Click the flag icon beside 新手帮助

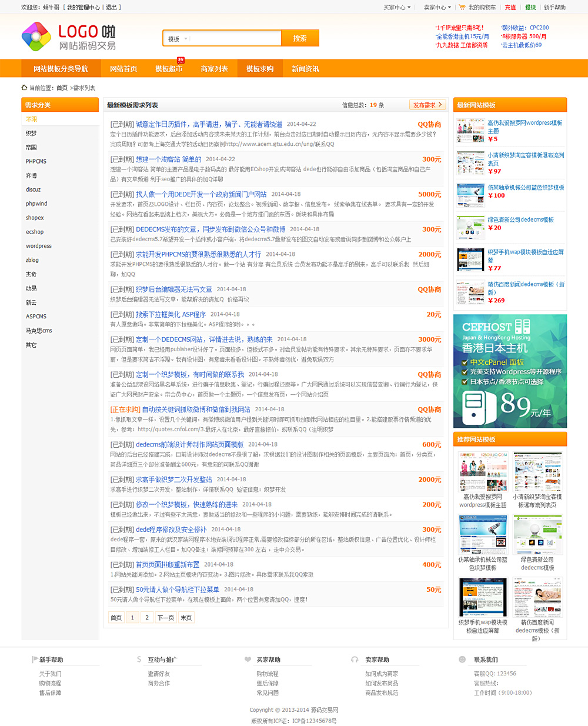tap(35, 660)
